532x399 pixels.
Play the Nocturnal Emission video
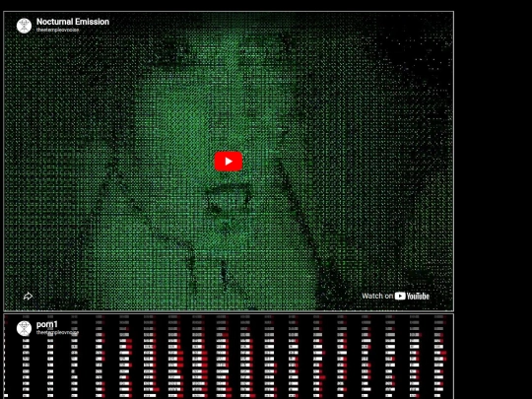(229, 162)
